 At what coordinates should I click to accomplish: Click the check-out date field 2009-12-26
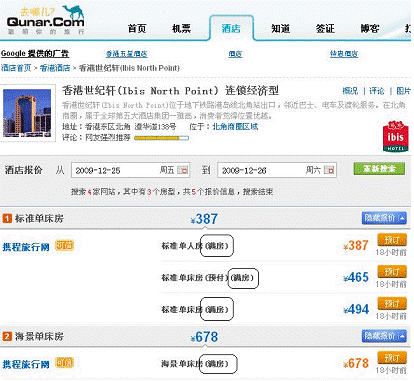tap(277, 170)
